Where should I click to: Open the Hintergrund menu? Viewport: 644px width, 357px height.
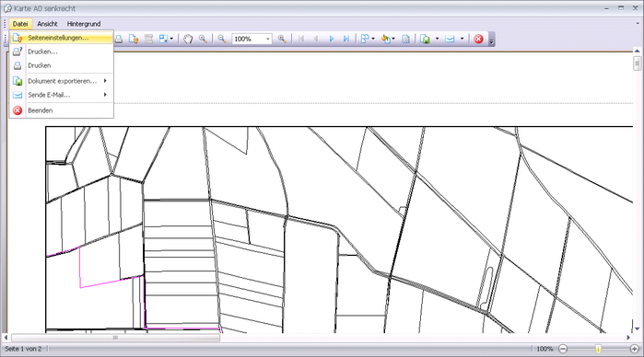click(x=84, y=24)
